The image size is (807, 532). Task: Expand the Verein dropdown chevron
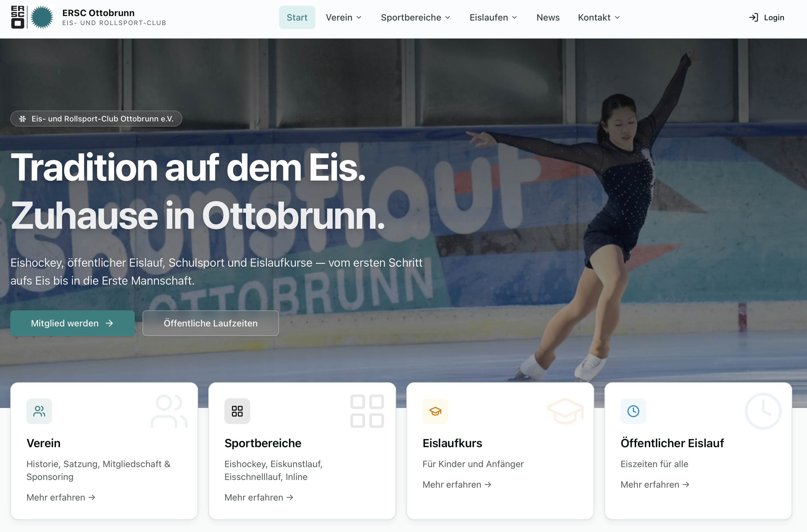tap(359, 17)
